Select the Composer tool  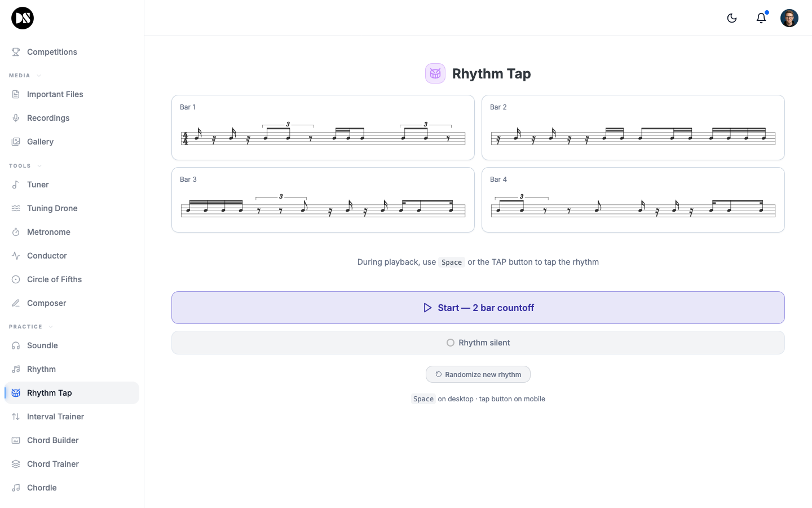(46, 303)
